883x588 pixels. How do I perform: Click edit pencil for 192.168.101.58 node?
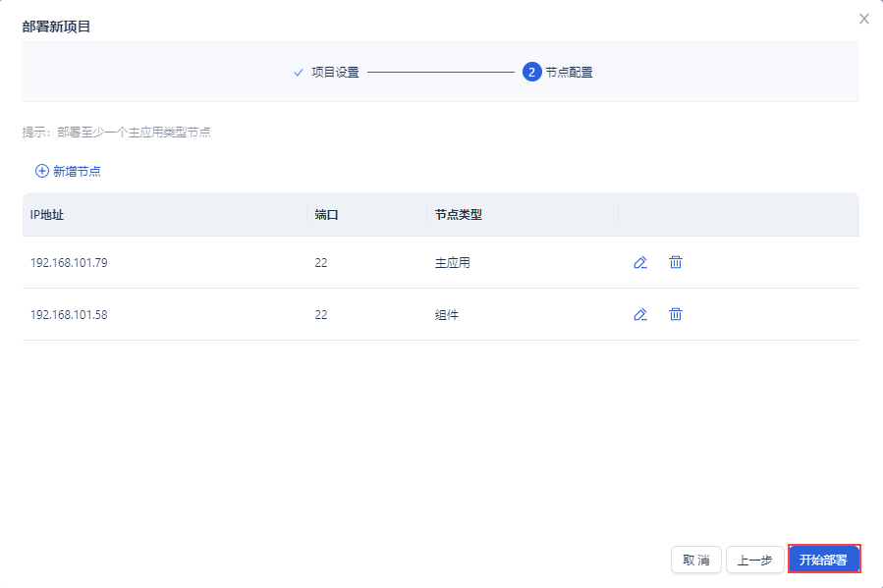(640, 314)
